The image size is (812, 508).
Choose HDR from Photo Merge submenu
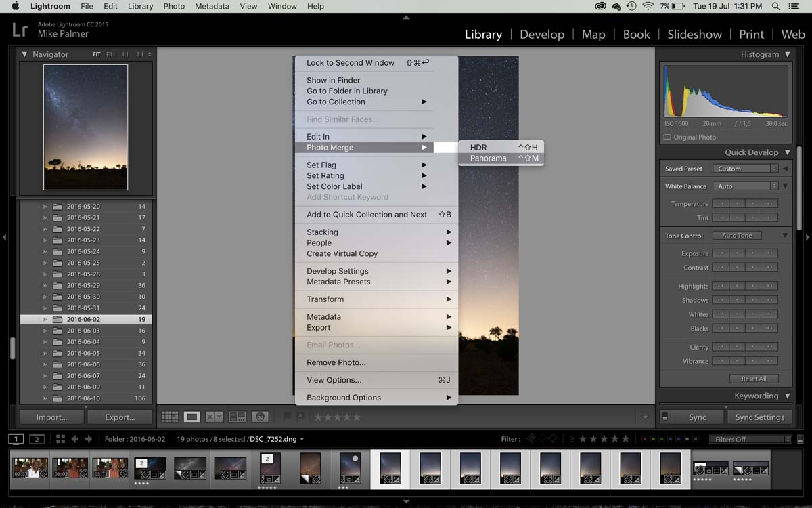point(500,147)
